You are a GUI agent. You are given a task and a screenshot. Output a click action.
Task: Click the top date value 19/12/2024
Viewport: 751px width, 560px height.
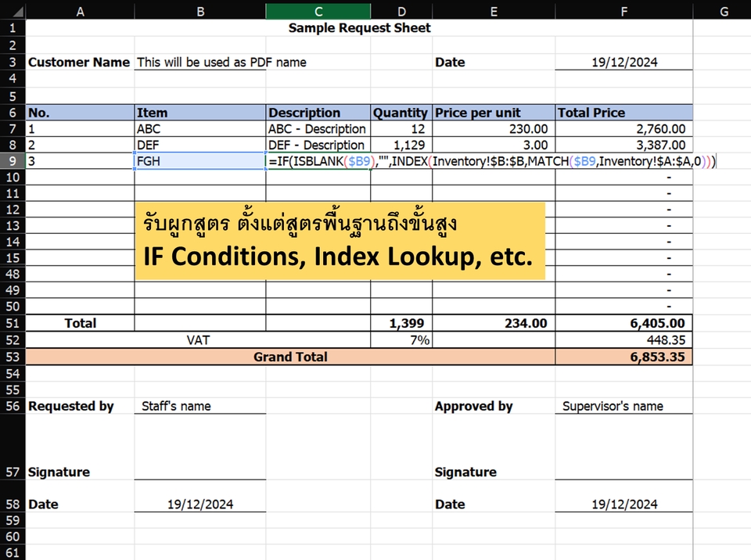click(x=624, y=63)
